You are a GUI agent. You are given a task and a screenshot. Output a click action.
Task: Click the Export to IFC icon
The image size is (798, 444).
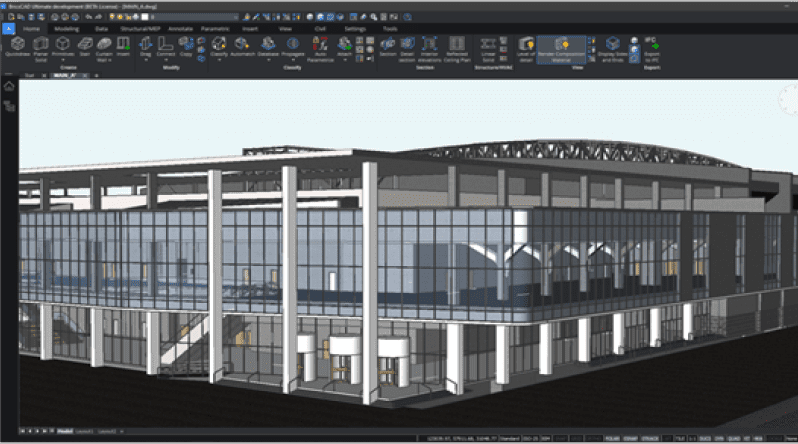tap(653, 48)
